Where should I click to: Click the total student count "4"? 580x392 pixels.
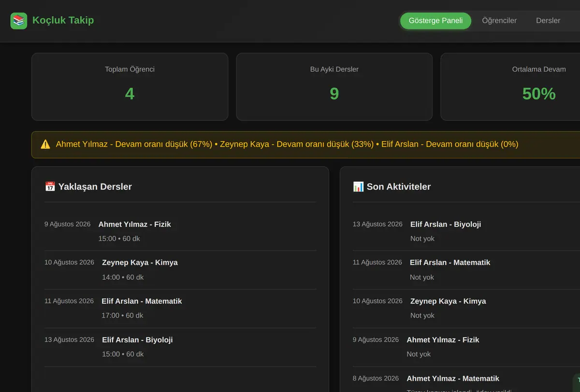point(130,93)
